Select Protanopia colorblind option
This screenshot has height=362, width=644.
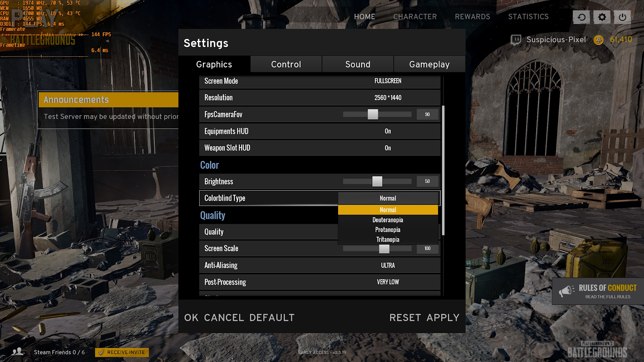(388, 230)
